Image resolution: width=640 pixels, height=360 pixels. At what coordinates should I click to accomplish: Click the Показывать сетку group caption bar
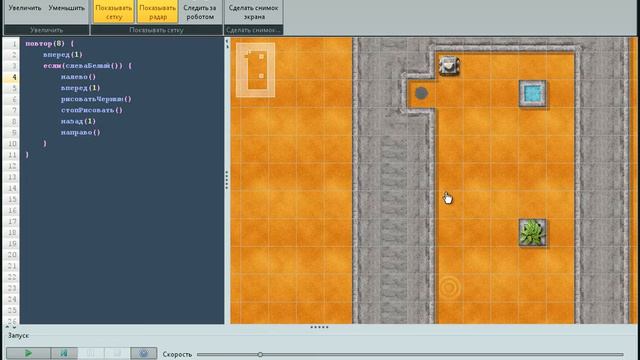pyautogui.click(x=156, y=30)
